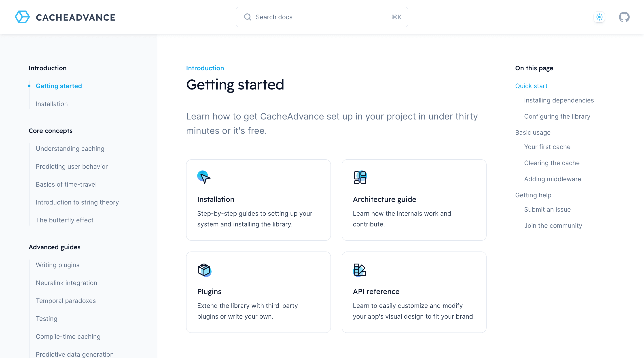Open the GitHub repository icon
Screen dimensions: 644x358
pyautogui.click(x=624, y=17)
